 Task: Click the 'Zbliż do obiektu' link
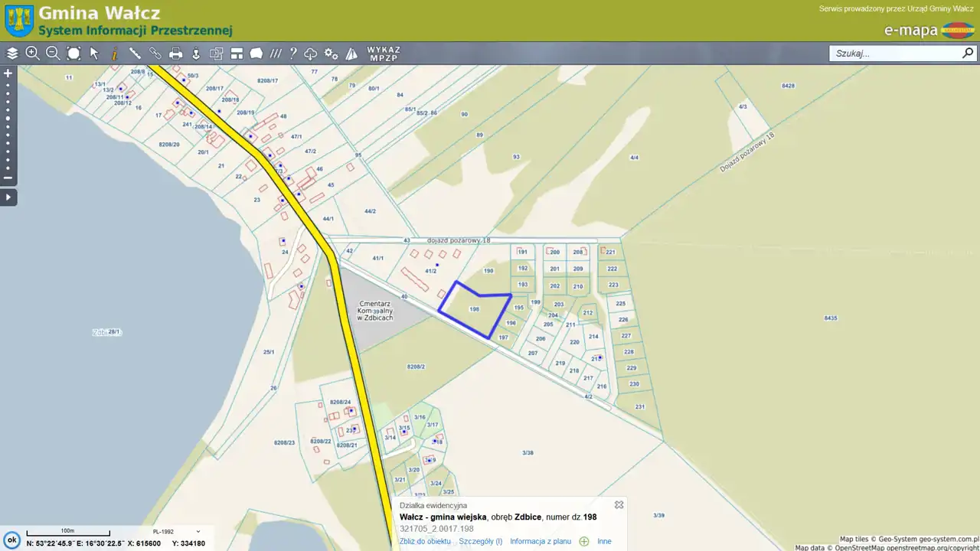click(x=425, y=541)
